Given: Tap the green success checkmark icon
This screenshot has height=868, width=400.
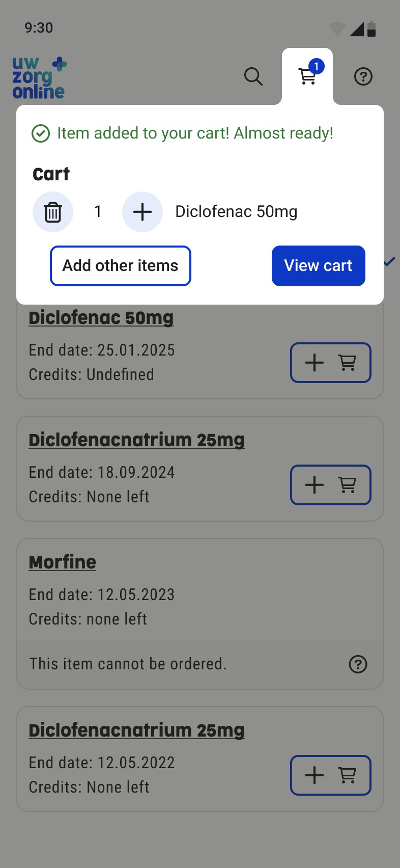Looking at the screenshot, I should pyautogui.click(x=41, y=133).
